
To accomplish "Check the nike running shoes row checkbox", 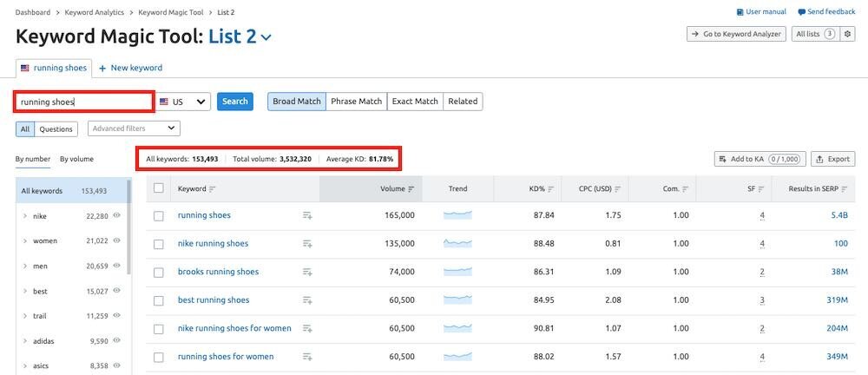I will (x=159, y=244).
